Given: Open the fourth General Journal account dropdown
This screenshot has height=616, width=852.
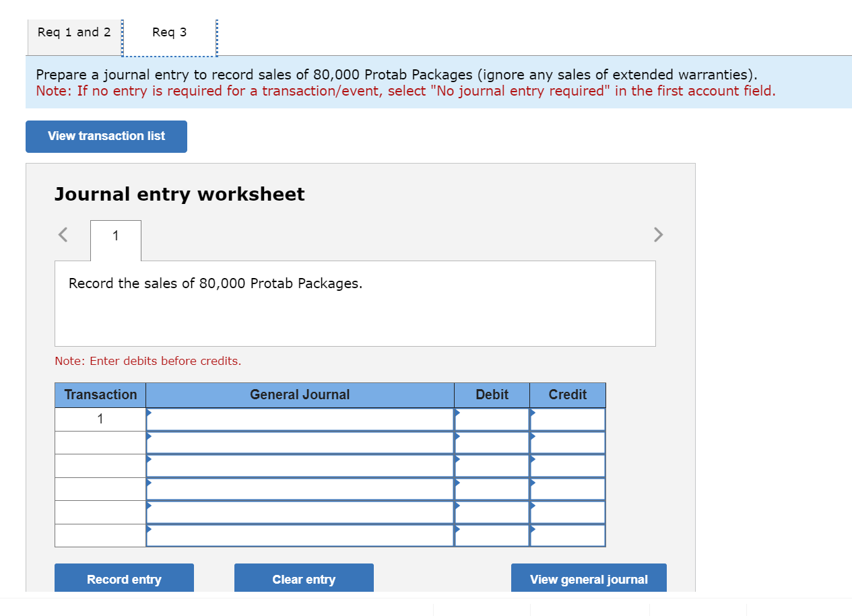Looking at the screenshot, I should (x=150, y=483).
